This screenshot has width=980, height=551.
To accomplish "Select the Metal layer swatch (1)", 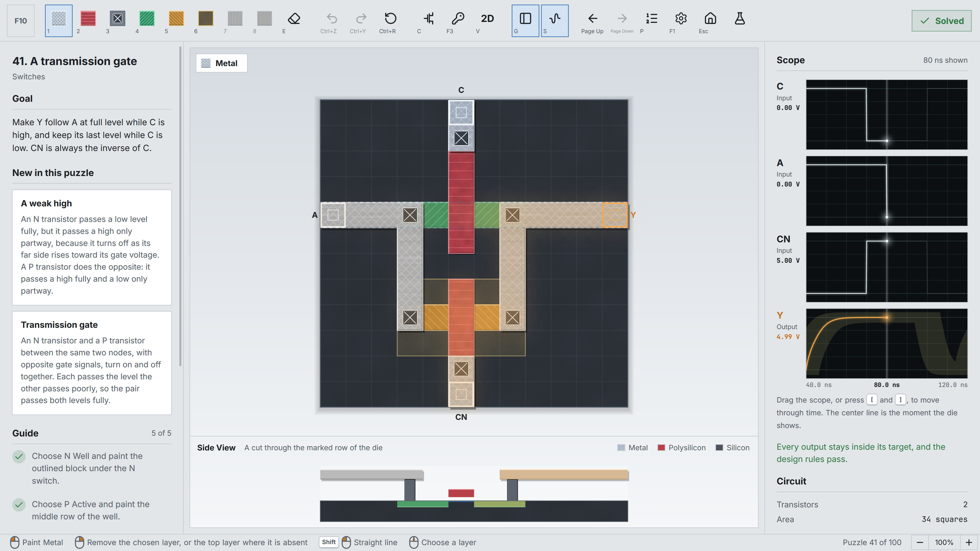I will (59, 20).
